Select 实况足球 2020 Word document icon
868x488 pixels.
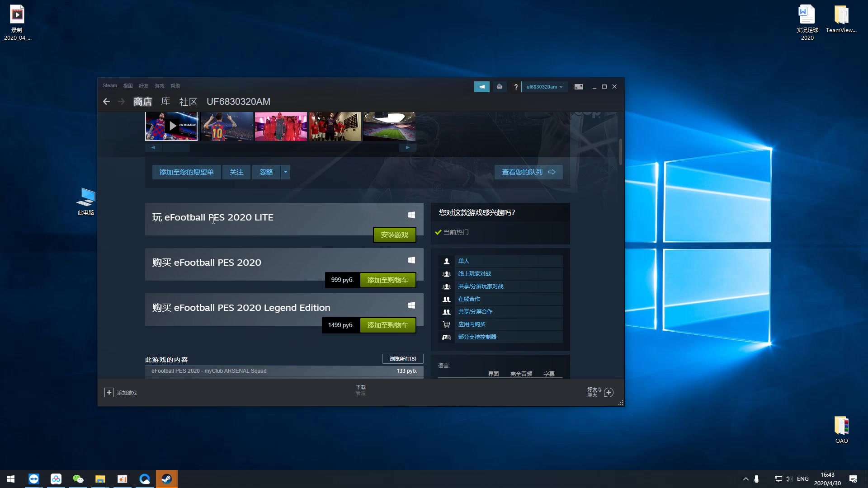[x=807, y=23]
